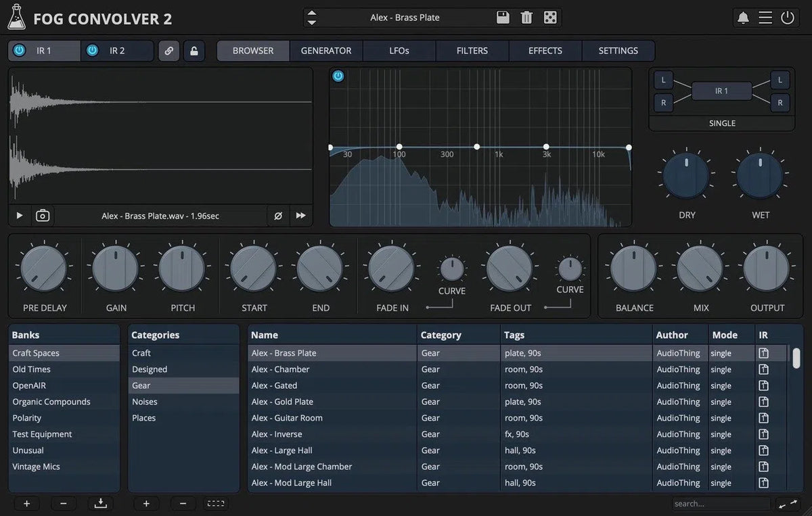Select the Vintage Mics bank

tap(36, 466)
